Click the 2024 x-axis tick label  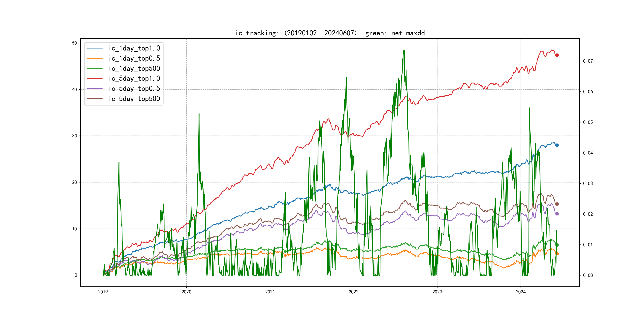(521, 292)
